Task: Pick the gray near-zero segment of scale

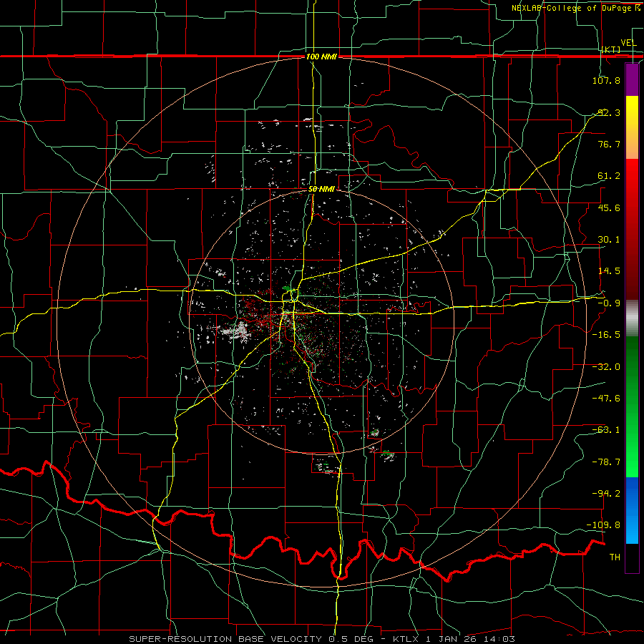Action: point(632,318)
